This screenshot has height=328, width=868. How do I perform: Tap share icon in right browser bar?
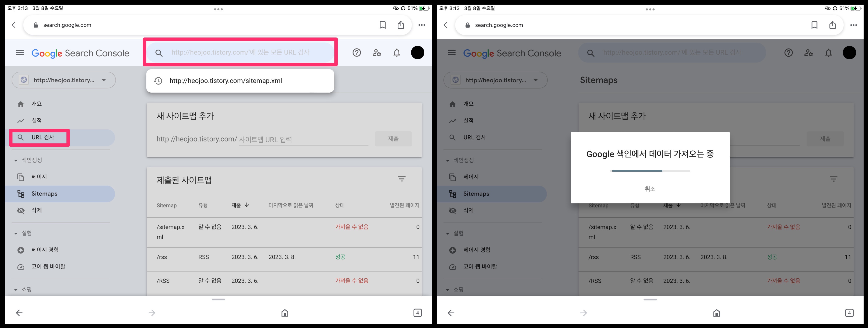833,25
